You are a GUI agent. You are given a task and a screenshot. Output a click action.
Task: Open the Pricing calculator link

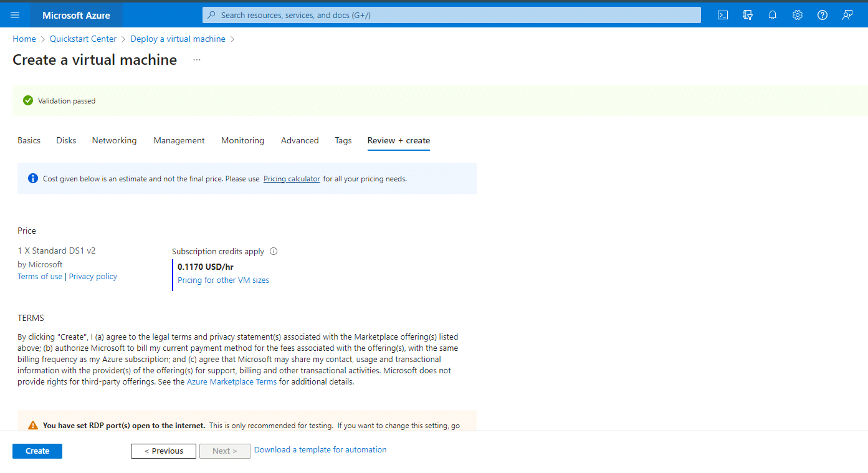(x=291, y=178)
